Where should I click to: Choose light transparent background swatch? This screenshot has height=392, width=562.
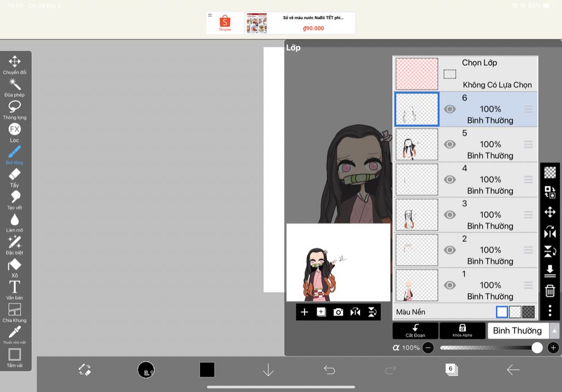pyautogui.click(x=515, y=312)
